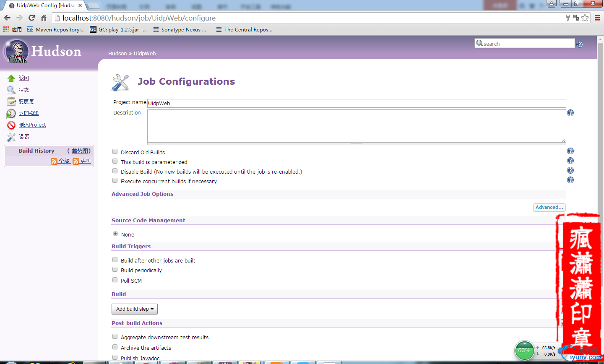Screen dimensions: 604x364
Task: Click the 立即构建 build now link
Action: click(x=29, y=113)
